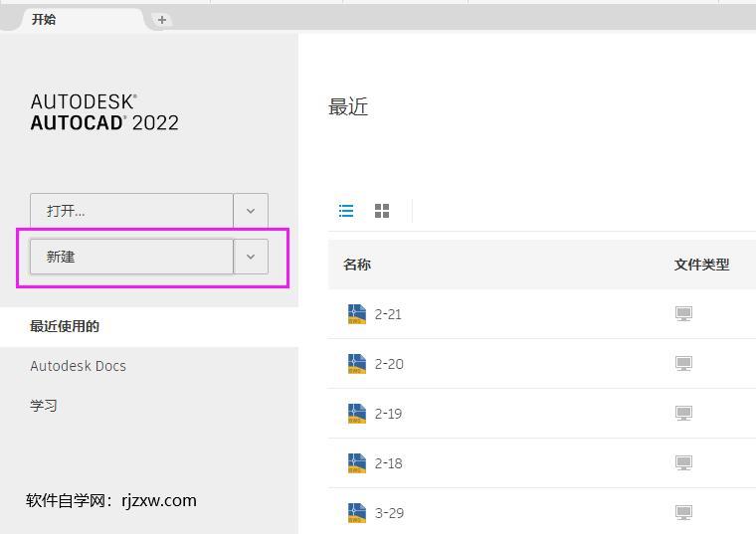This screenshot has height=534, width=756.
Task: Click the local computer icon in 2-21 row
Action: click(x=683, y=314)
